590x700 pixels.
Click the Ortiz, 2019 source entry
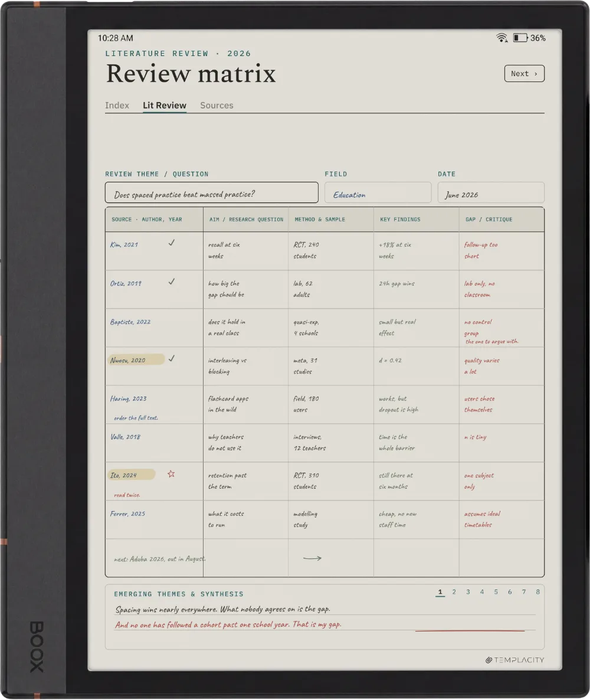tap(126, 283)
